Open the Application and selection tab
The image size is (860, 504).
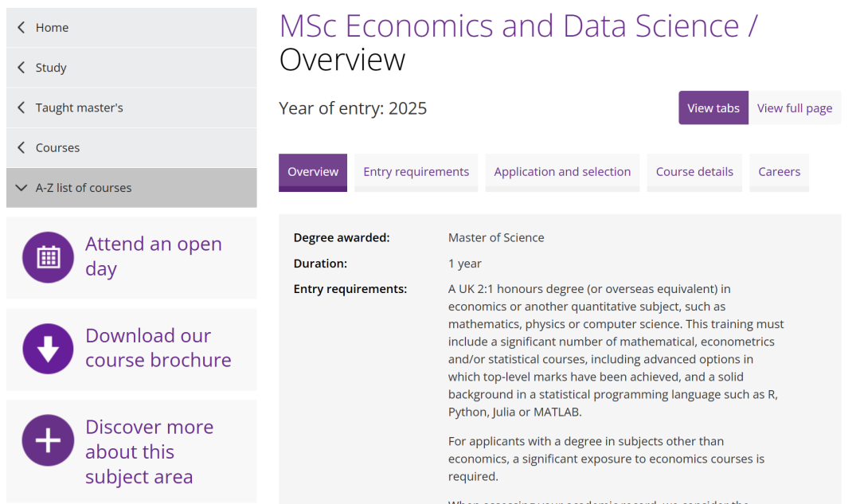point(562,172)
